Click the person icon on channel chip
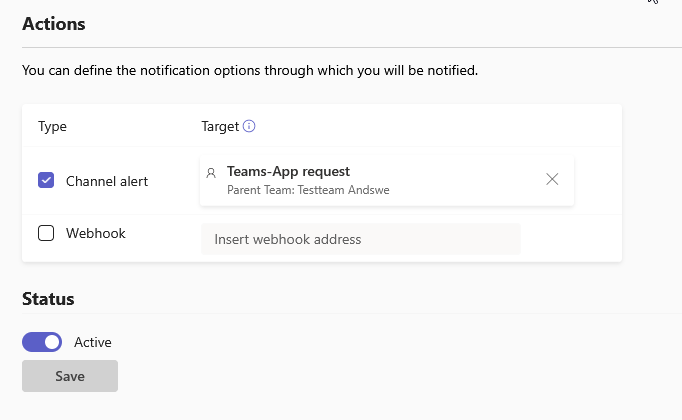 click(211, 173)
